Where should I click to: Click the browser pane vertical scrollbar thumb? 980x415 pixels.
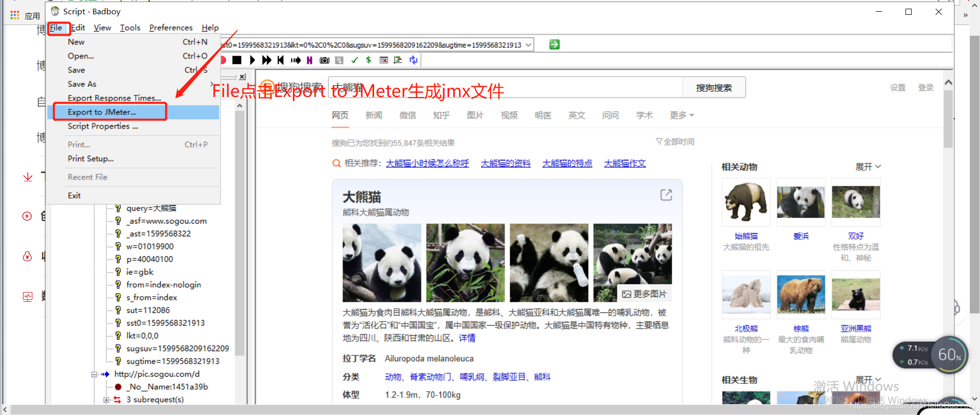pos(948,119)
